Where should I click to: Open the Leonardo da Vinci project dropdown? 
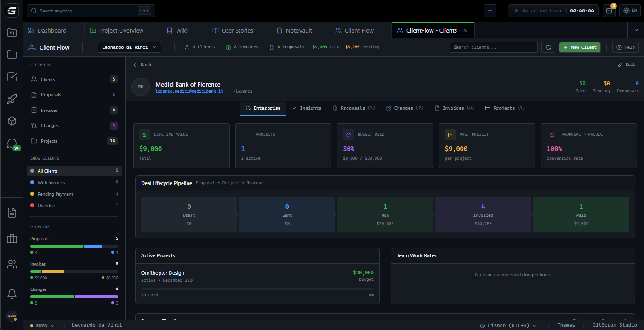pyautogui.click(x=129, y=47)
